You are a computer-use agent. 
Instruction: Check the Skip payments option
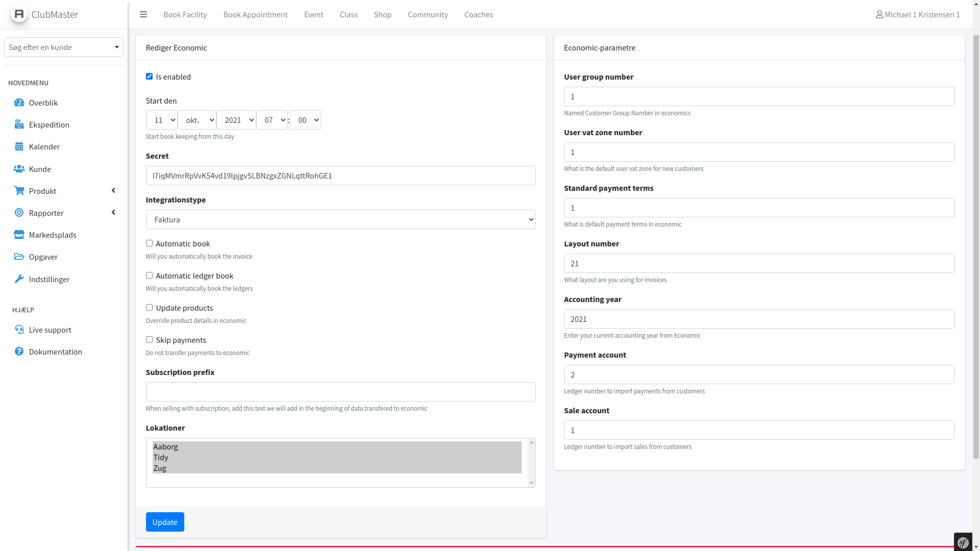click(x=149, y=340)
